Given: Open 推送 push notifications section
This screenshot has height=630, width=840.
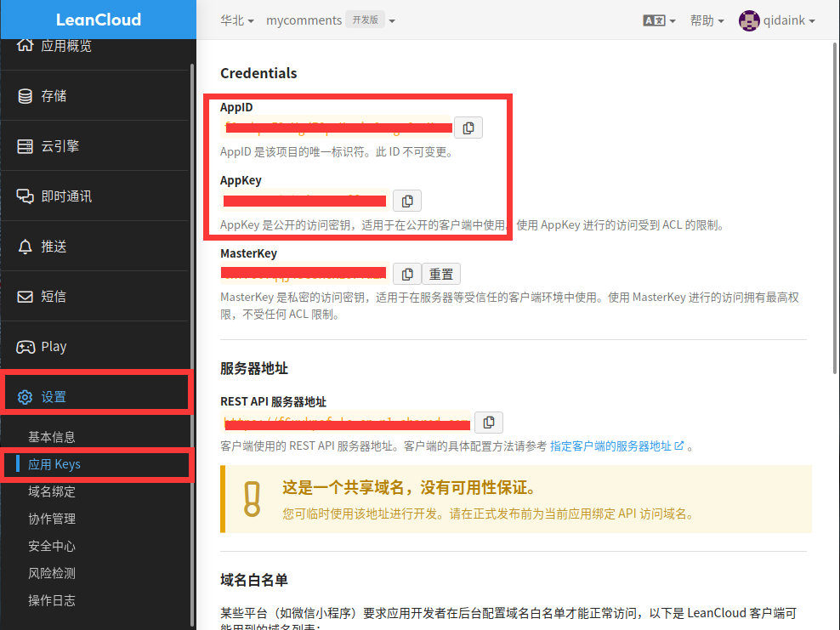Looking at the screenshot, I should [x=54, y=247].
